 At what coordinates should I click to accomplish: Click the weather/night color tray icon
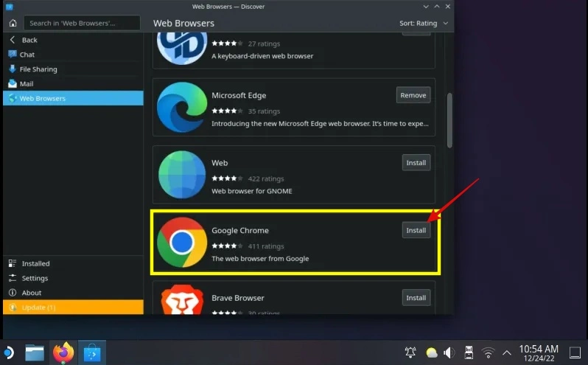(432, 353)
